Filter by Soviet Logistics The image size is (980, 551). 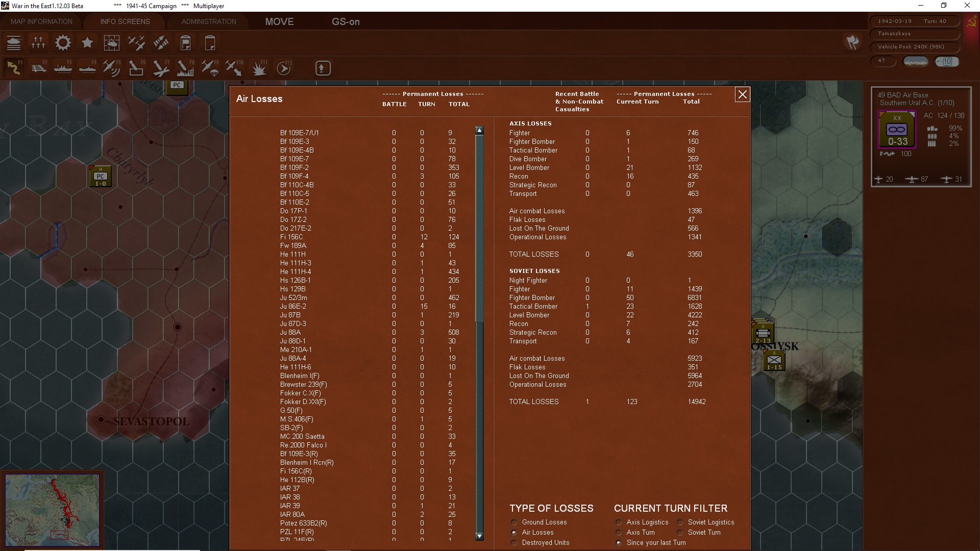click(x=680, y=522)
